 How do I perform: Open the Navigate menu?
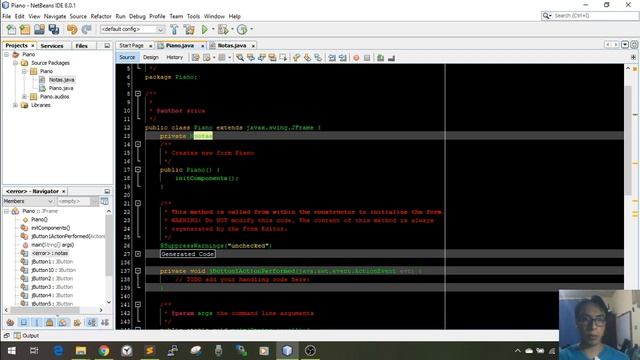pyautogui.click(x=55, y=16)
